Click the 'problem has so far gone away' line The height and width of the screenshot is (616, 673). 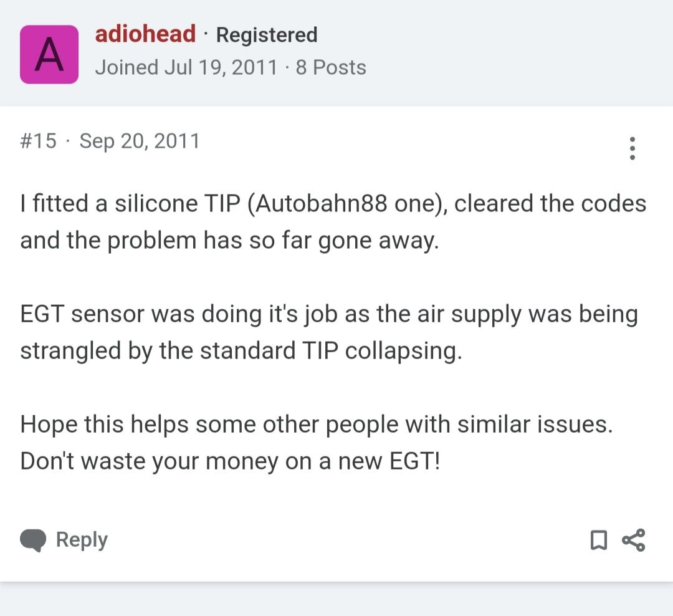(229, 241)
